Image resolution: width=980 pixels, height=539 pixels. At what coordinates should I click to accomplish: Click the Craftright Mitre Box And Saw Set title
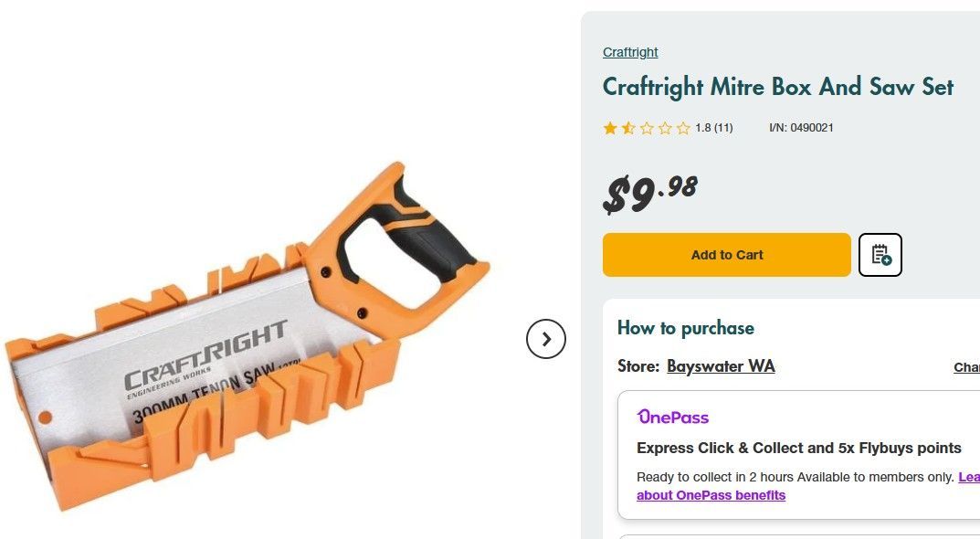tap(778, 88)
